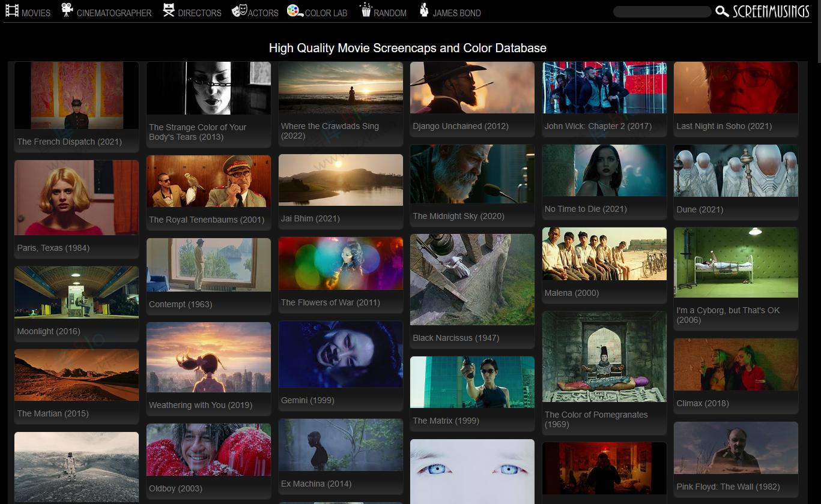
Task: Focus the search text field
Action: click(661, 12)
